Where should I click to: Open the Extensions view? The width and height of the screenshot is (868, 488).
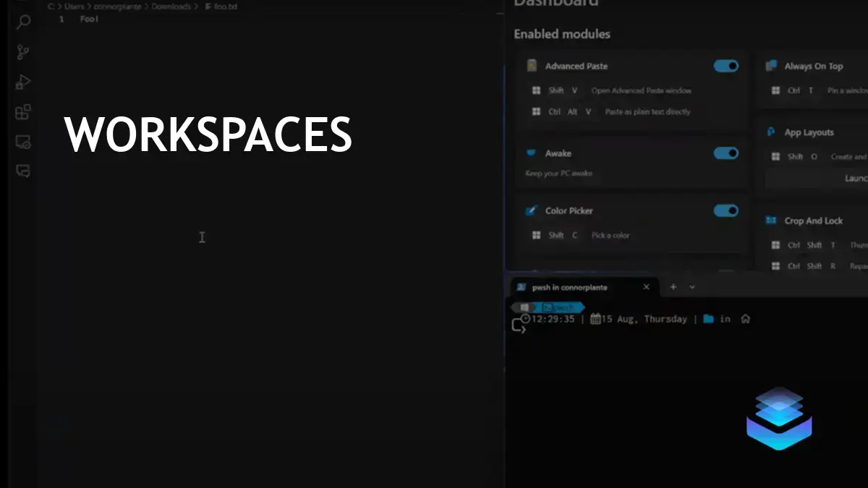pos(22,112)
